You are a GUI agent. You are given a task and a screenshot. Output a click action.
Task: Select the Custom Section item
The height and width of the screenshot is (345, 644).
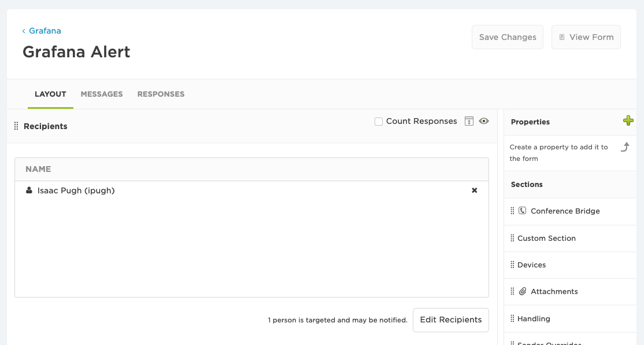[570, 238]
